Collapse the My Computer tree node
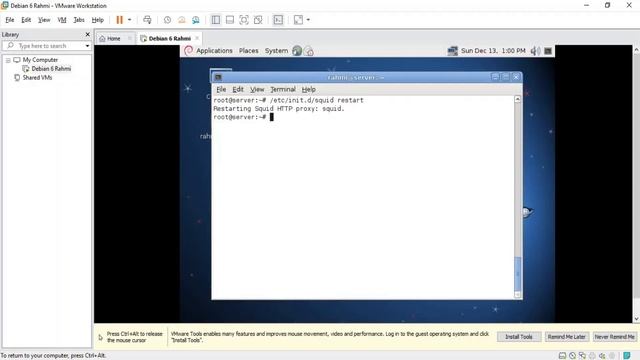This screenshot has height=360, width=640. [8, 60]
